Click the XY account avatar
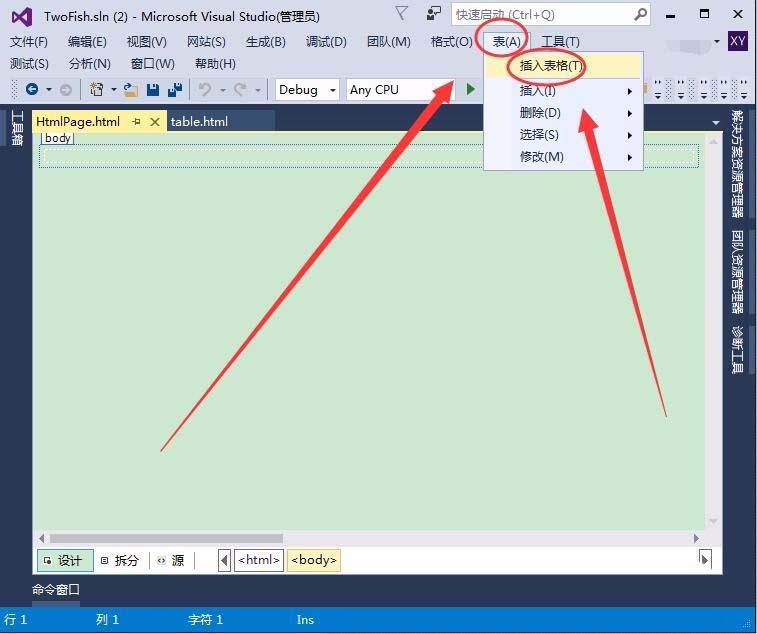Viewport: 757px width, 634px height. [x=737, y=41]
